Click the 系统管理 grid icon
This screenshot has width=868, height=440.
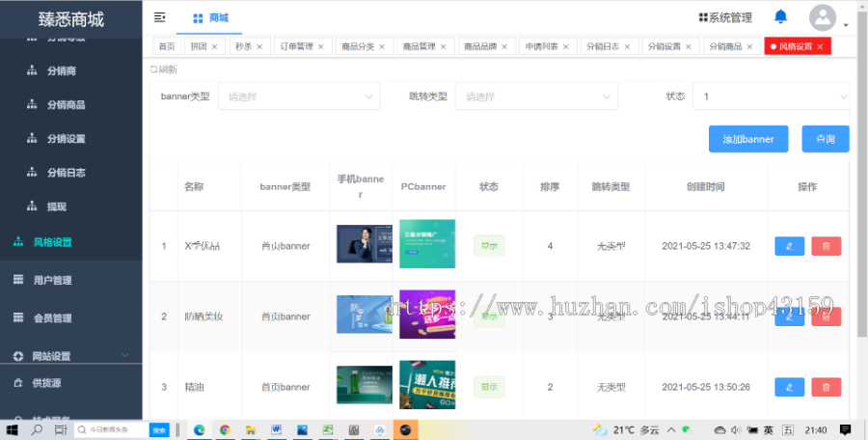point(703,17)
